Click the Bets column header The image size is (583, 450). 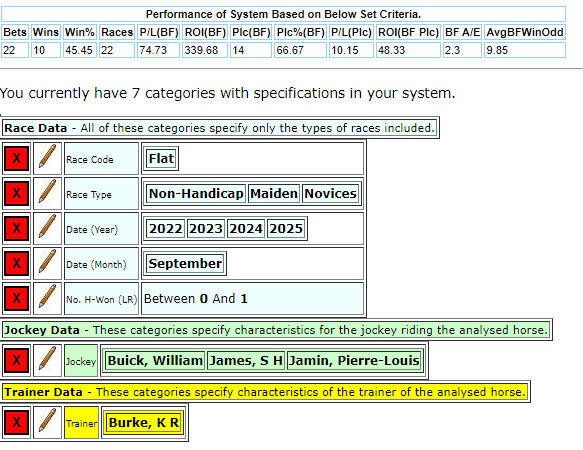coord(15,32)
